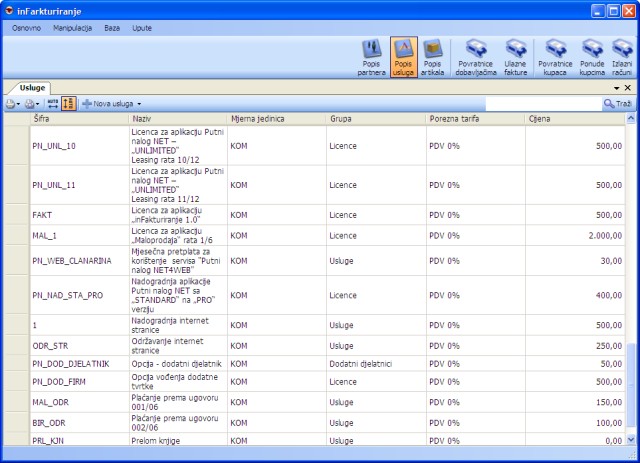This screenshot has width=640, height=463.
Task: Click the Dodatni djelatnici group cell
Action: (x=376, y=363)
